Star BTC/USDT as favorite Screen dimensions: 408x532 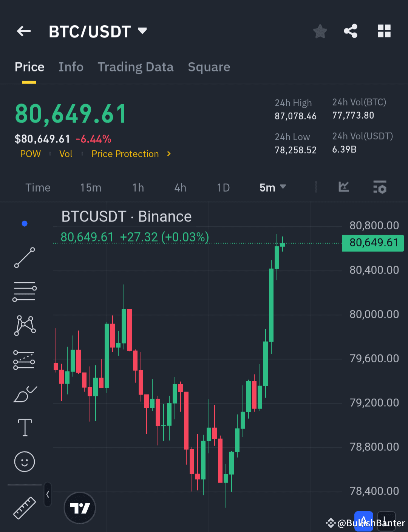coord(320,31)
